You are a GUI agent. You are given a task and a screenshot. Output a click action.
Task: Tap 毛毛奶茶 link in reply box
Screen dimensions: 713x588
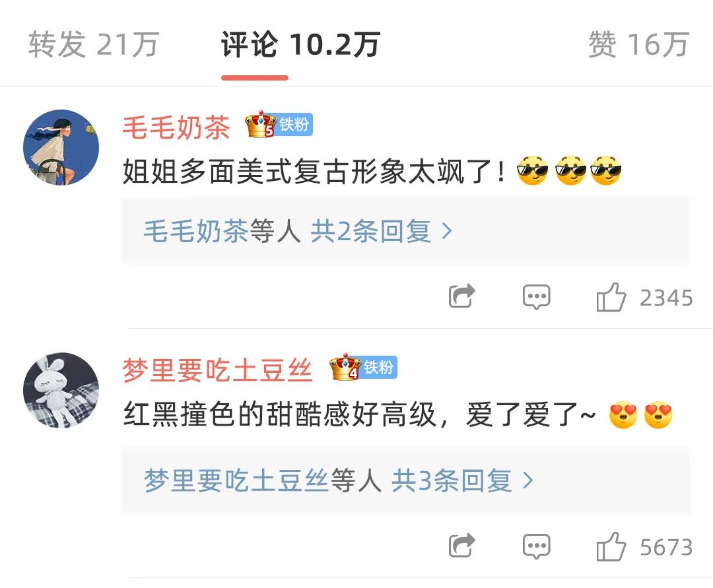click(x=195, y=231)
